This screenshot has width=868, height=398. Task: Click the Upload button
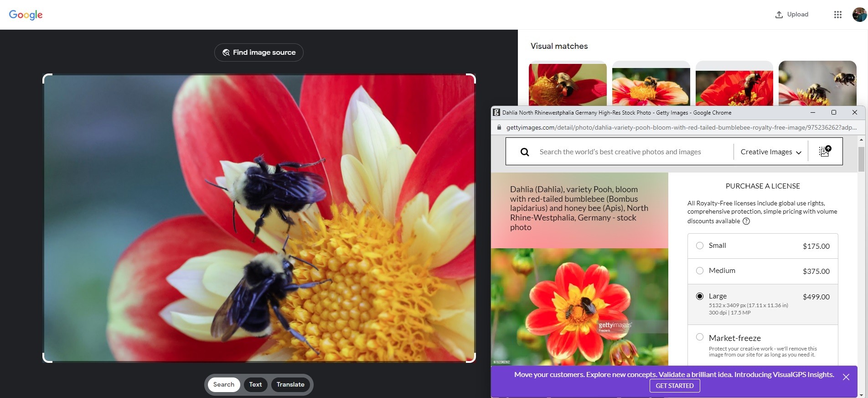[792, 15]
